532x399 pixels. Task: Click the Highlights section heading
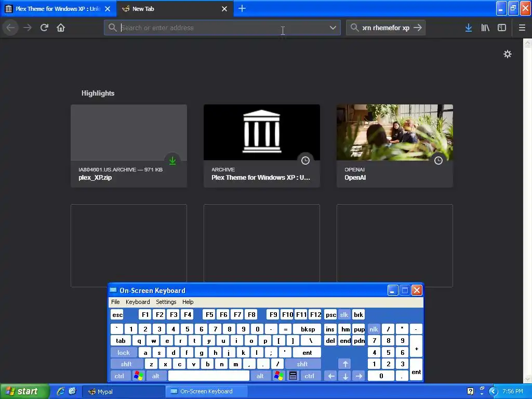pos(98,93)
